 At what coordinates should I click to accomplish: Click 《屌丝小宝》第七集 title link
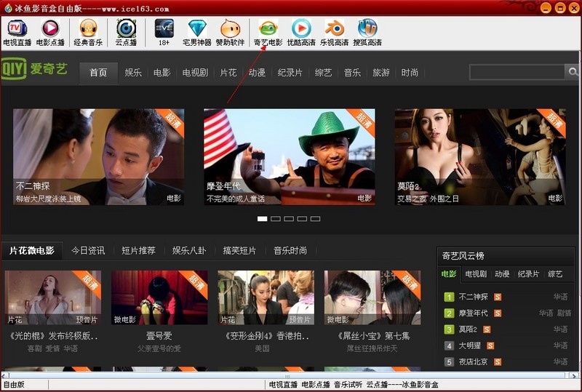(x=372, y=336)
